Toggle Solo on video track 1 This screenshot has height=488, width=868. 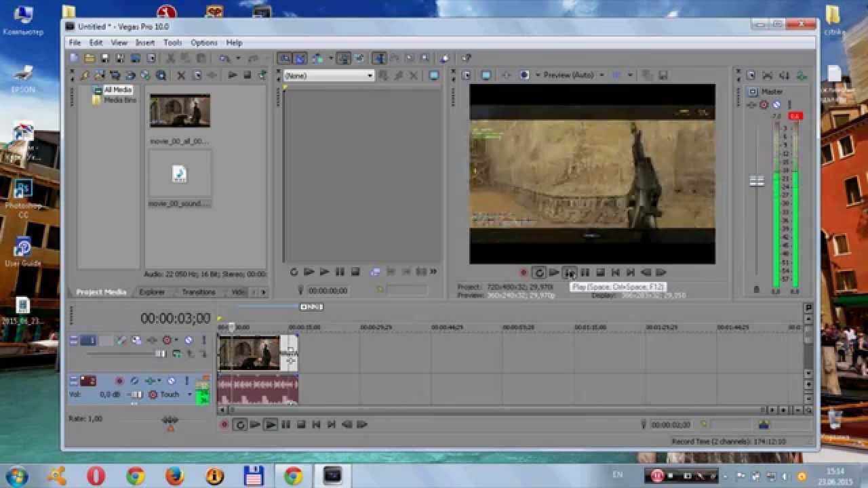[x=203, y=340]
